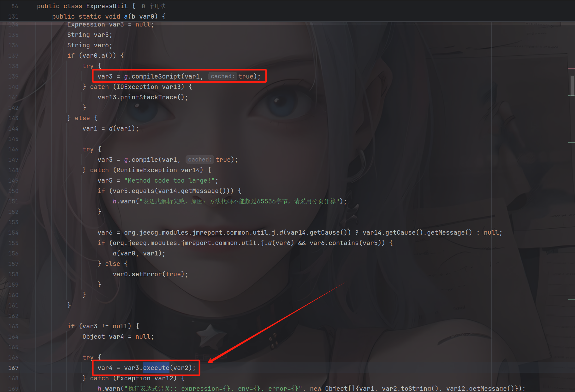Click 'catch (Exception var12)' on line 168
This screenshot has width=575, height=392.
point(133,378)
